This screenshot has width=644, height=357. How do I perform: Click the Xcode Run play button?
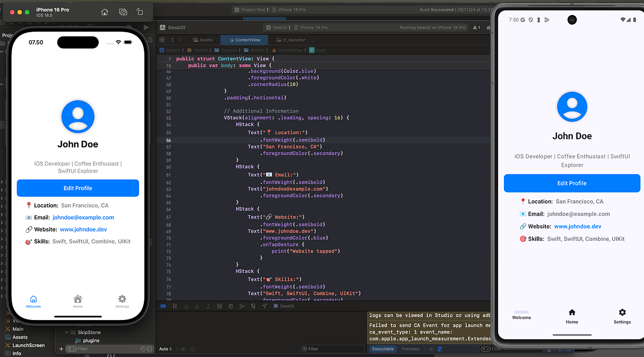coord(146,27)
